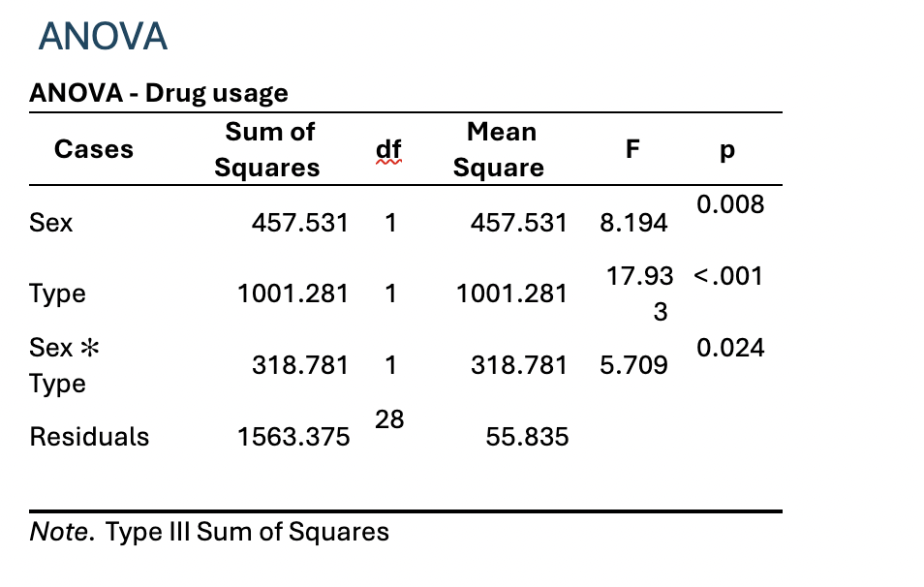Click the Sum of Squares column header

(267, 149)
